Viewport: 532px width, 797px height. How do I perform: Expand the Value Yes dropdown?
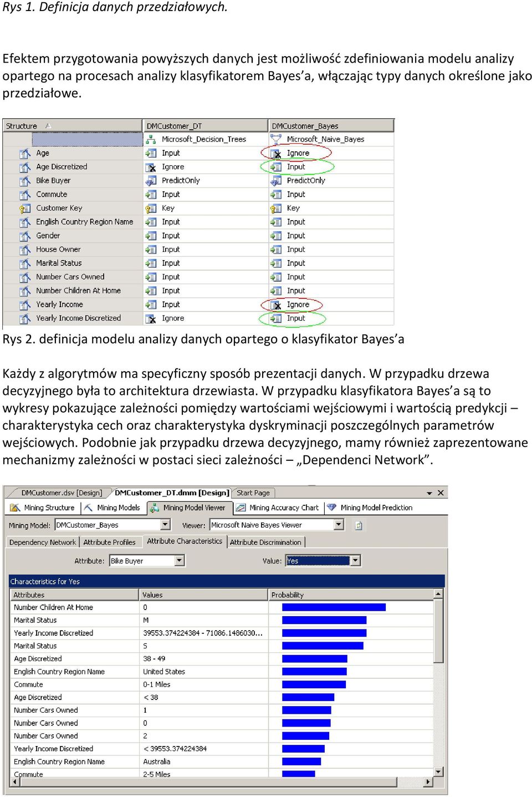(x=356, y=561)
